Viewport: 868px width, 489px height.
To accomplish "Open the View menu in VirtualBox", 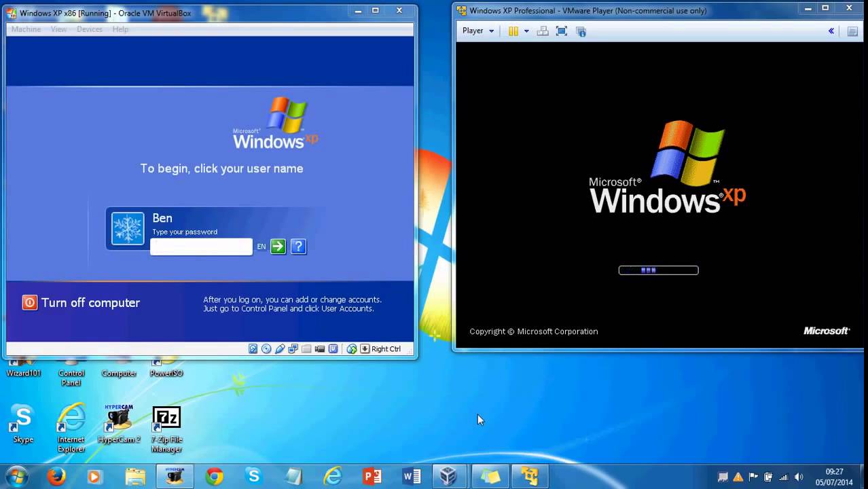I will coord(59,29).
